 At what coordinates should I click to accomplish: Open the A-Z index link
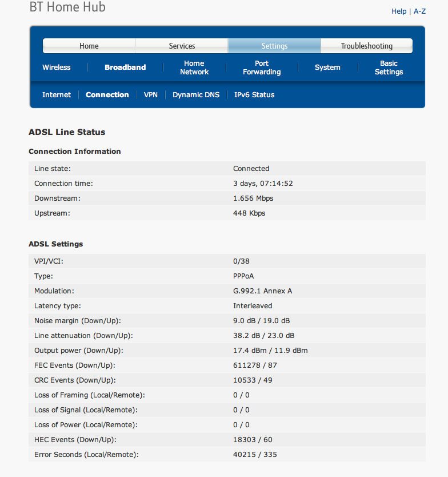[419, 11]
